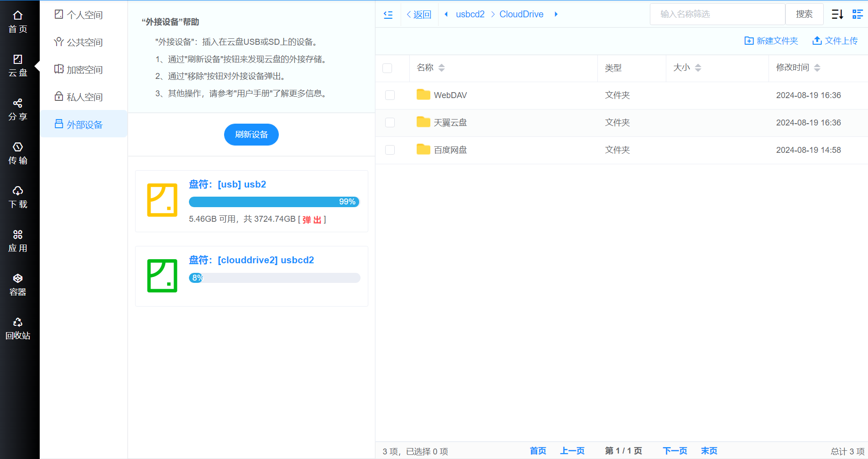Screen dimensions: 868x459
Task: Click the usb2 99% capacity progress bar
Action: (274, 201)
